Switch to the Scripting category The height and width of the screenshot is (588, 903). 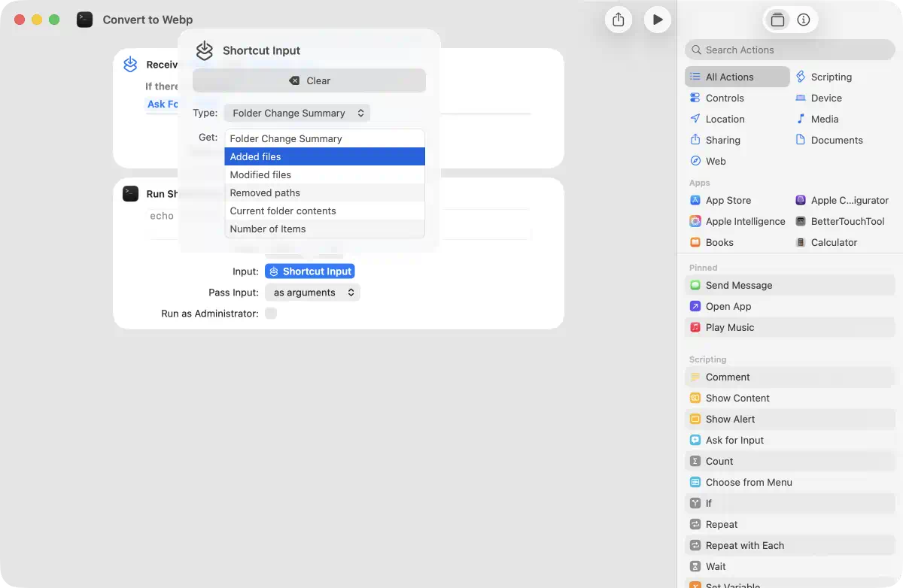(831, 77)
